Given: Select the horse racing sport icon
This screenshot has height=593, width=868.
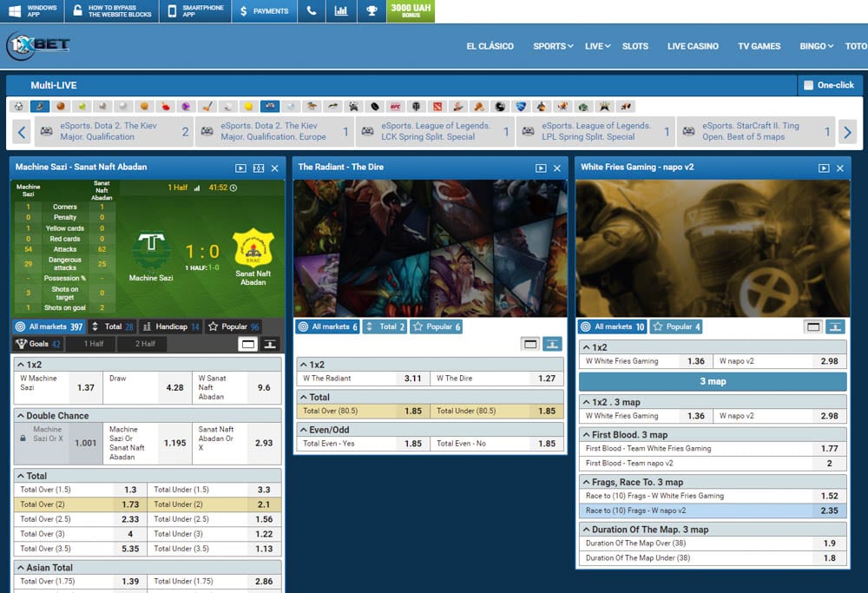Looking at the screenshot, I should pyautogui.click(x=312, y=106).
